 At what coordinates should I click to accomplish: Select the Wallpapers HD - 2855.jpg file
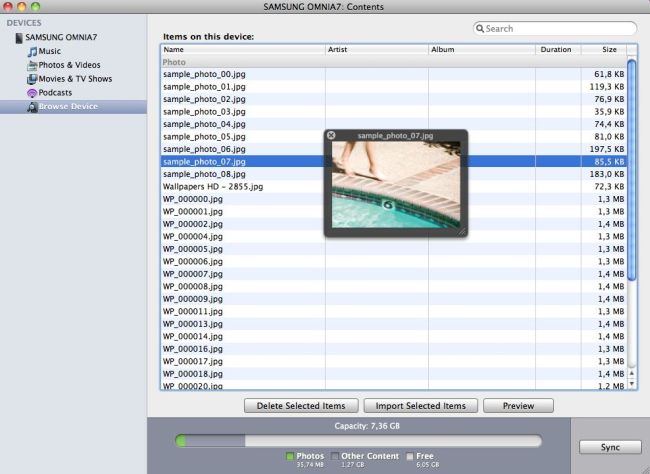click(x=213, y=187)
